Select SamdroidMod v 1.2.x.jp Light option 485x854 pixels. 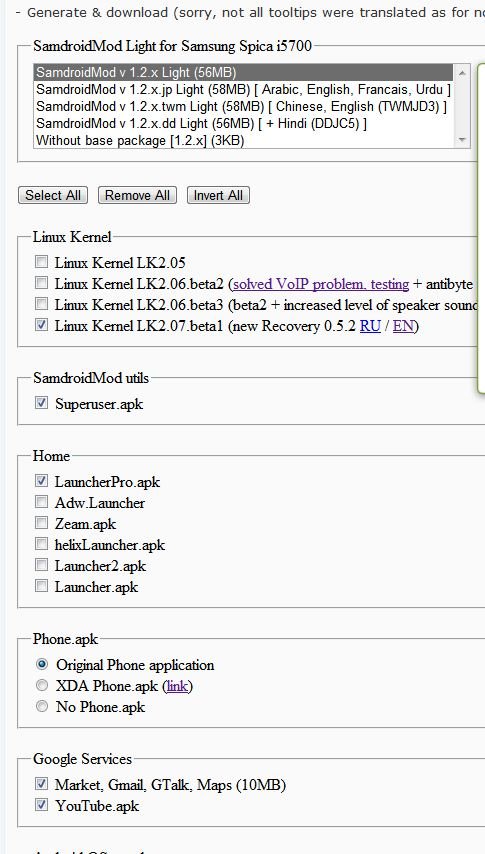[x=244, y=89]
